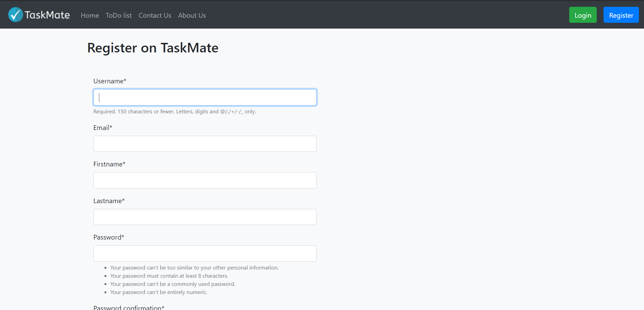Open the ToDo list page
The height and width of the screenshot is (310, 644).
118,15
